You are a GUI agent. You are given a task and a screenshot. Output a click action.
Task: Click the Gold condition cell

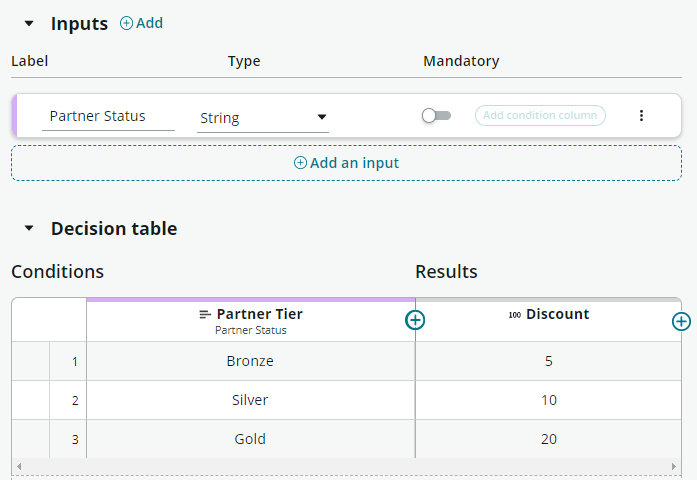pos(251,439)
